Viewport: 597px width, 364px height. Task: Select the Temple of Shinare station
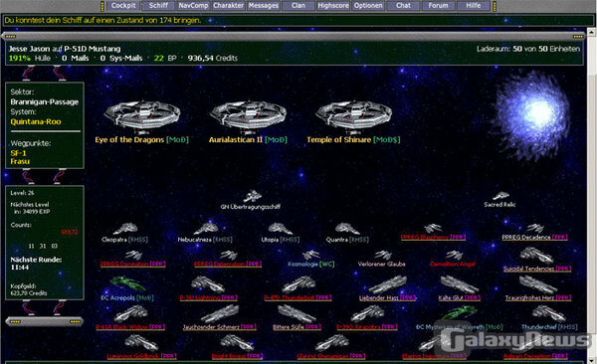353,116
